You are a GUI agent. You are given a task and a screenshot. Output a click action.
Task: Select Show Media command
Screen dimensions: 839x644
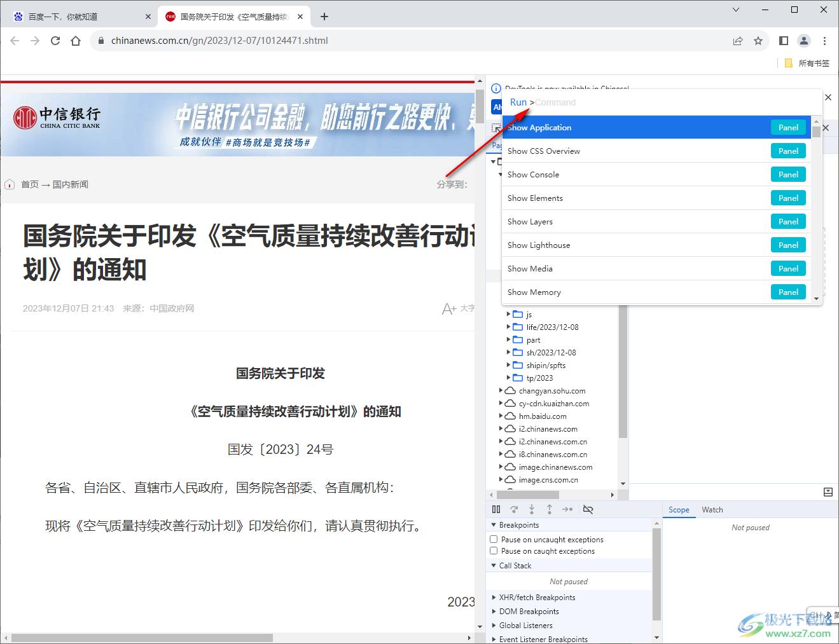(x=656, y=268)
